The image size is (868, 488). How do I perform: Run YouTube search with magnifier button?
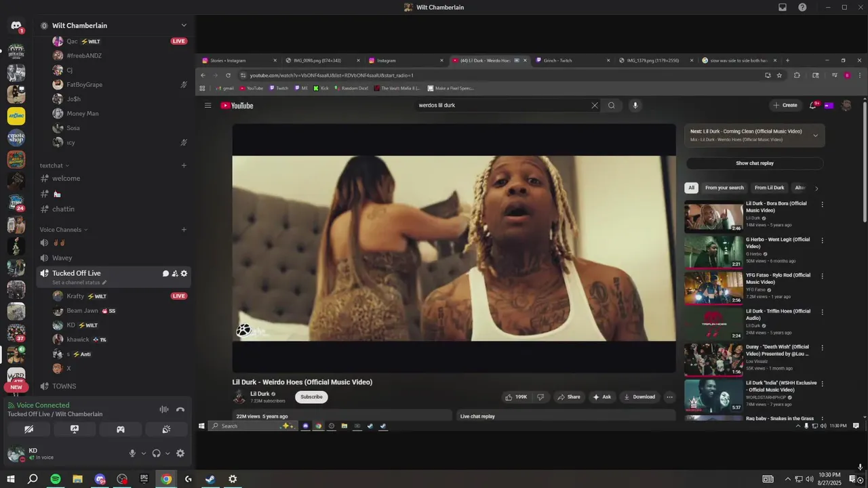(x=612, y=105)
